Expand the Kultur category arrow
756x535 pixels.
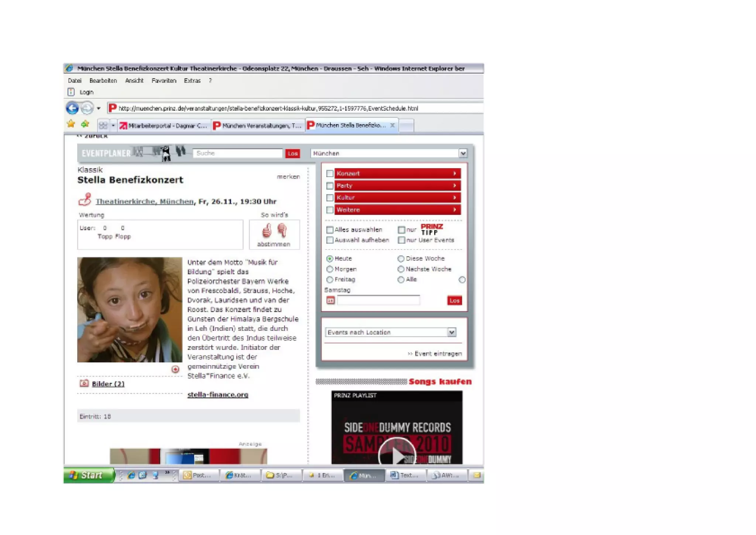tap(455, 198)
